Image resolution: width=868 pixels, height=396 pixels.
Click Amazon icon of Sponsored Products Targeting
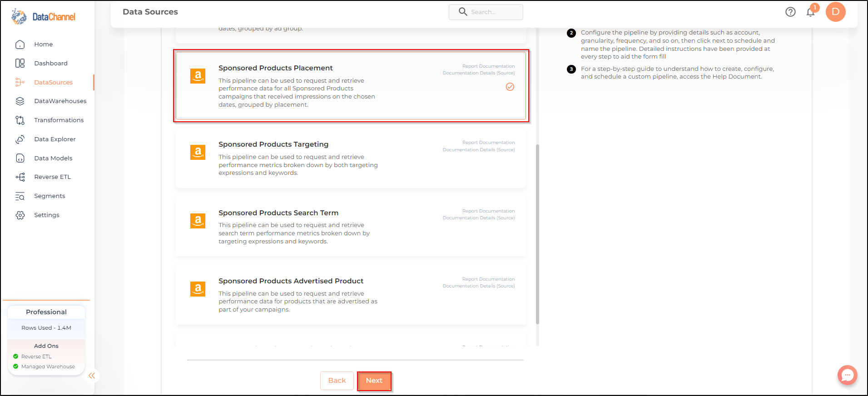198,153
